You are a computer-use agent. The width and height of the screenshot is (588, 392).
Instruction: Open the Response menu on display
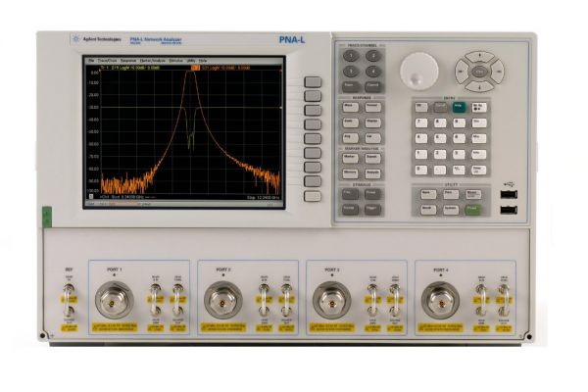pos(128,61)
